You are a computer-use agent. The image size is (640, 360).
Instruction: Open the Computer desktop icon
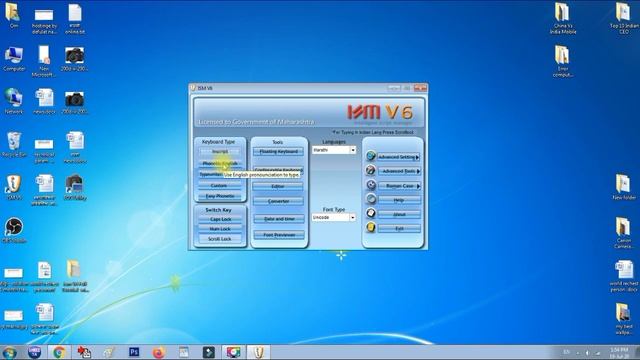[14, 59]
